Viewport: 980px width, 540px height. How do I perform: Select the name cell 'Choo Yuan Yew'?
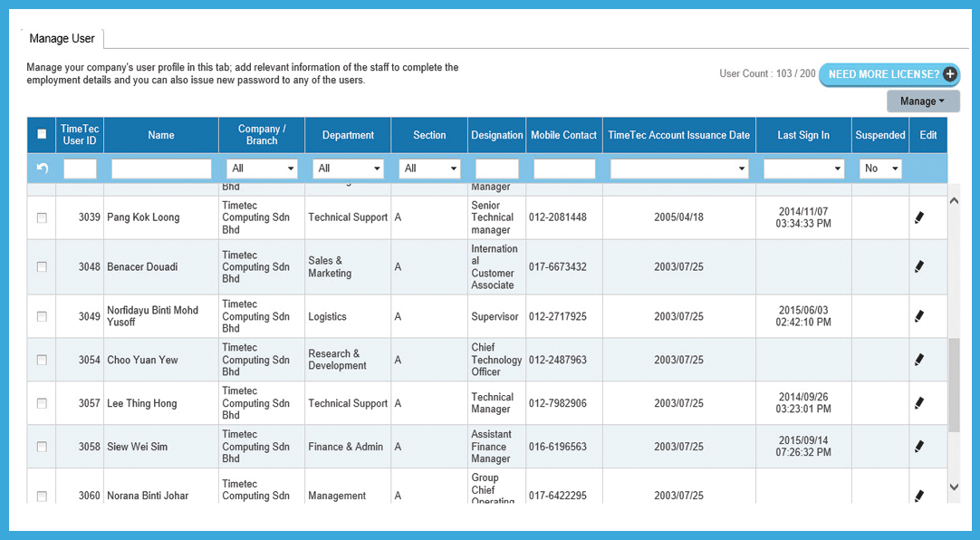(142, 360)
